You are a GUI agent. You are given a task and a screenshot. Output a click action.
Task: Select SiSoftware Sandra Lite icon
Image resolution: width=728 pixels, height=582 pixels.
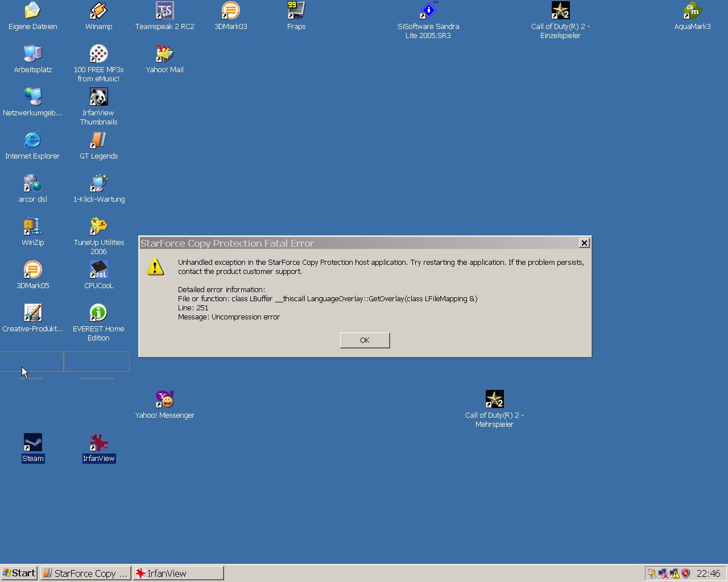[x=428, y=20]
